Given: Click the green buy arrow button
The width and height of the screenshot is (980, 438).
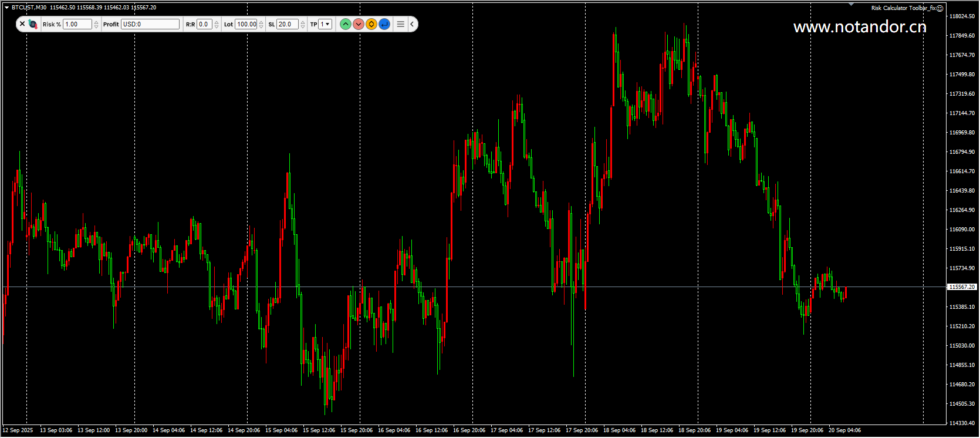Looking at the screenshot, I should tap(346, 24).
